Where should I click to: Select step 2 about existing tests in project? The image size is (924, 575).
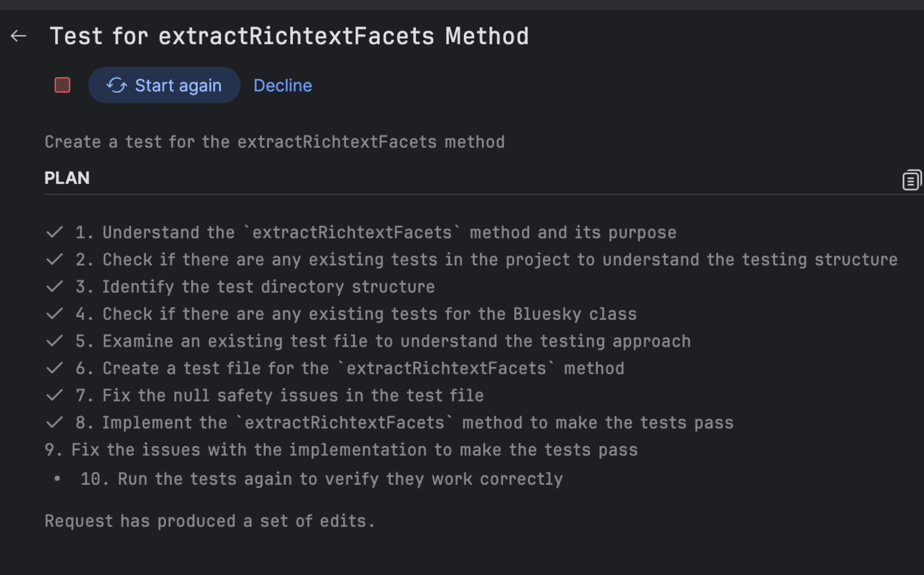click(x=486, y=260)
